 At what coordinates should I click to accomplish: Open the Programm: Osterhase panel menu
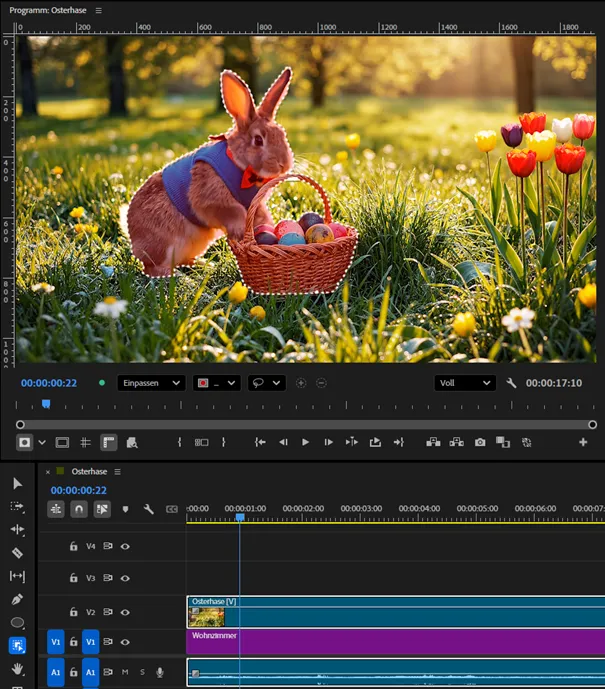coord(99,10)
